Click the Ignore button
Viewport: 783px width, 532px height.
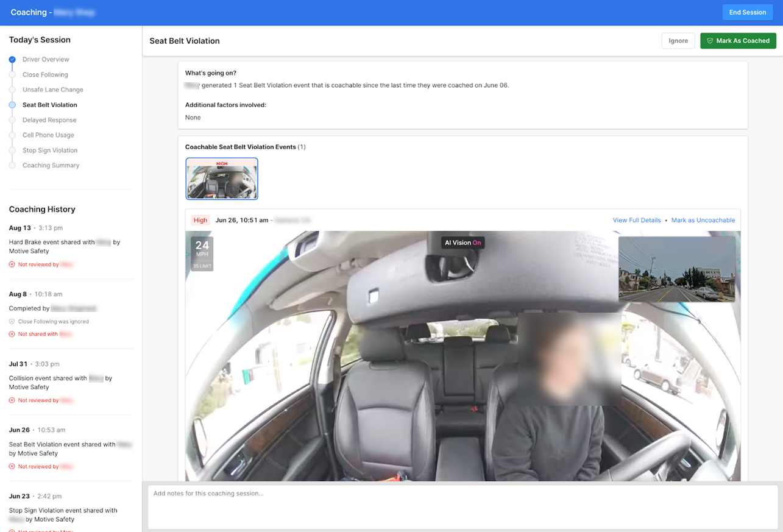click(x=678, y=41)
